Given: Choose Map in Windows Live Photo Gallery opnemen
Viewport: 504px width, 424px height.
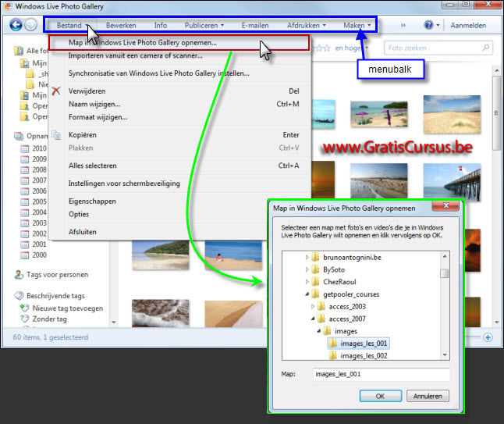Looking at the screenshot, I should (179, 42).
